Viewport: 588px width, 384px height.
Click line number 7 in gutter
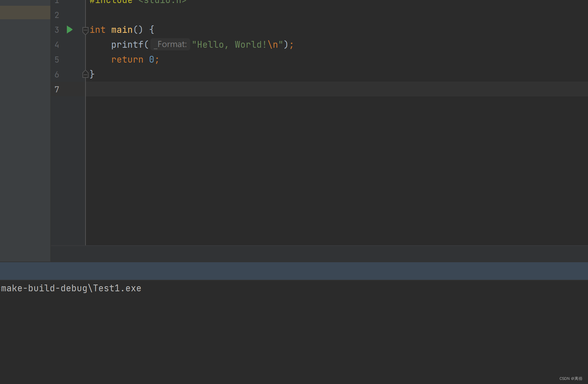[x=57, y=89]
